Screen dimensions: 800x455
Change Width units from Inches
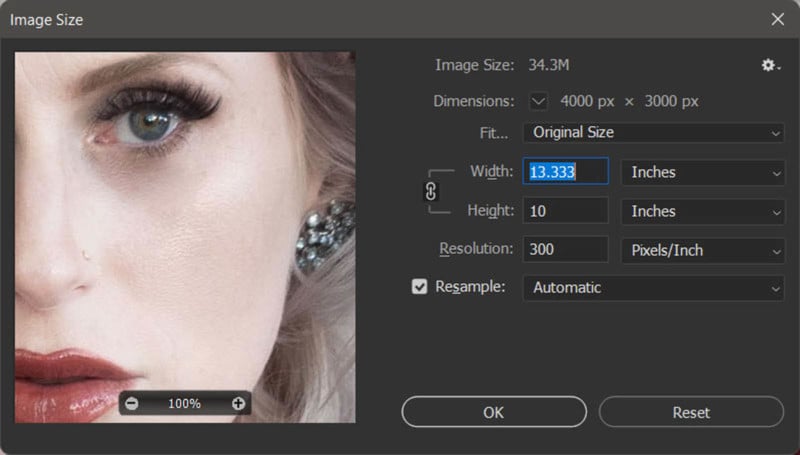(703, 172)
